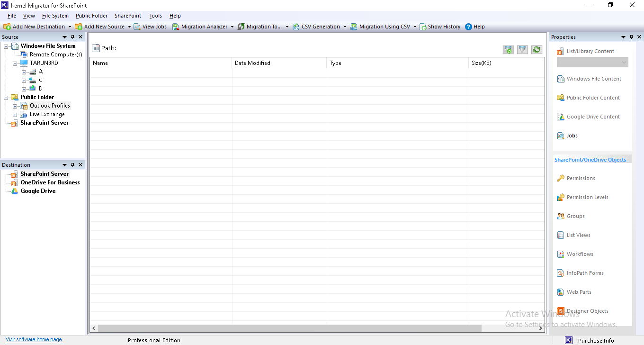
Task: Open Windows File Content in Properties
Action: (589, 79)
